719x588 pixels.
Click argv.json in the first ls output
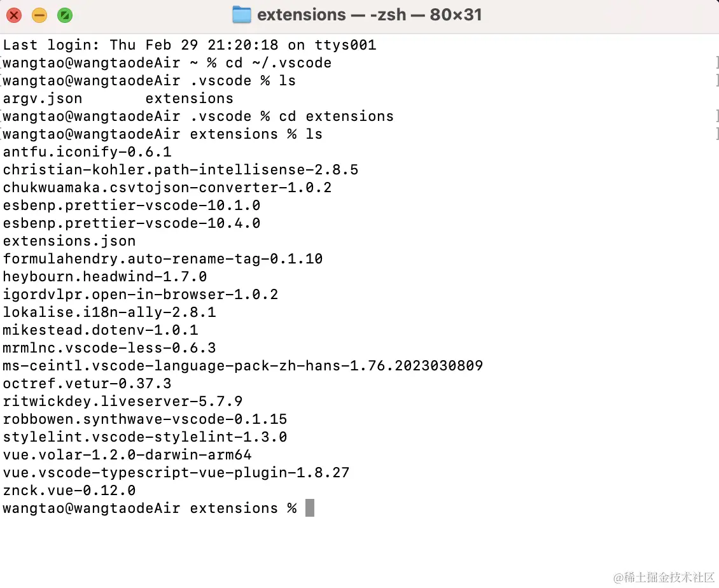click(43, 99)
